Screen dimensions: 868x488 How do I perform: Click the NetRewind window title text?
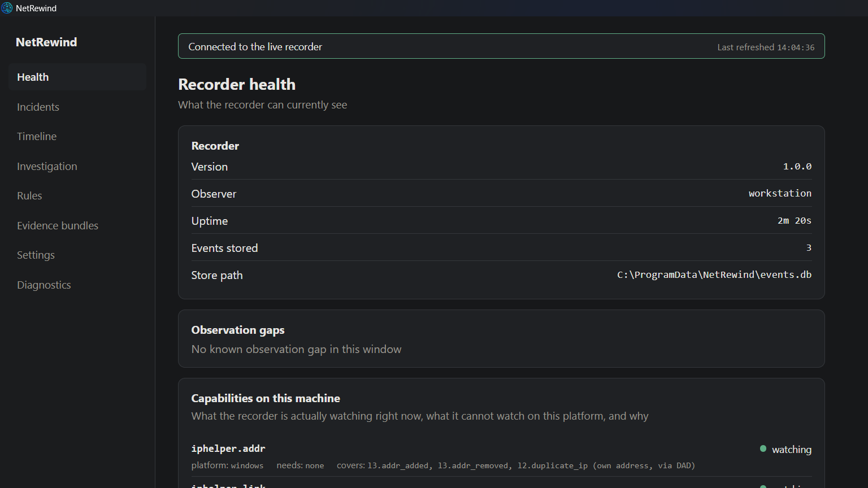click(x=36, y=8)
